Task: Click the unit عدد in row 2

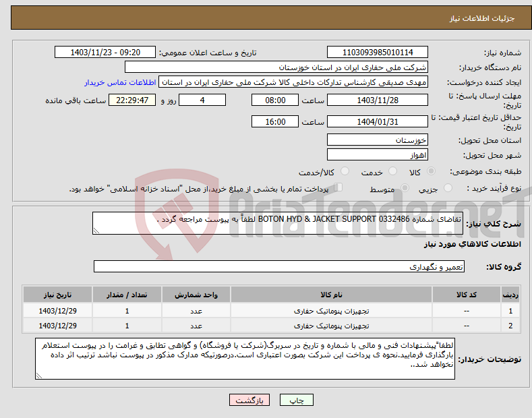Action: (196, 326)
